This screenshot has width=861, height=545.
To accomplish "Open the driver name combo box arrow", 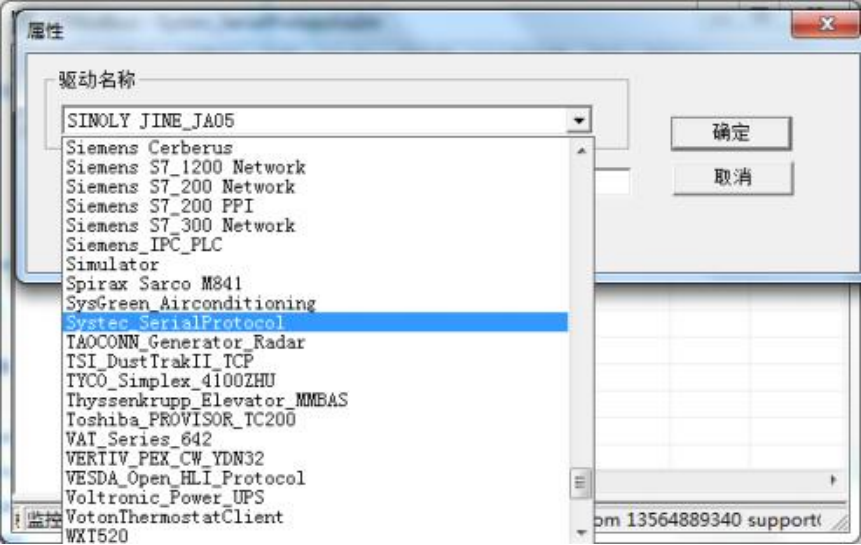I will [x=579, y=120].
